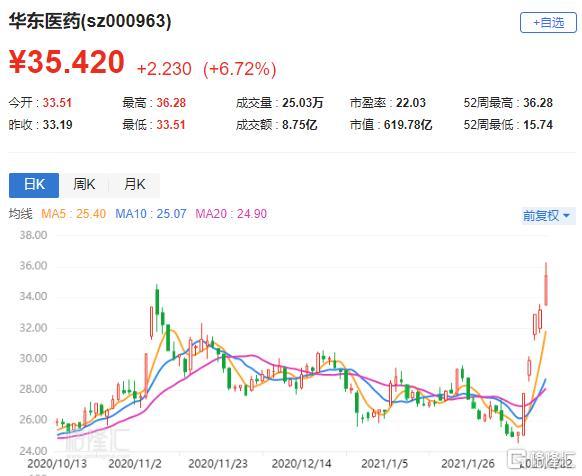Click the 2021/1/5 date axis label

[x=384, y=464]
